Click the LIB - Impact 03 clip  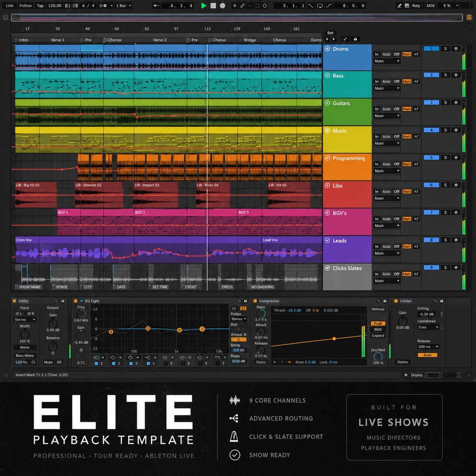click(156, 194)
